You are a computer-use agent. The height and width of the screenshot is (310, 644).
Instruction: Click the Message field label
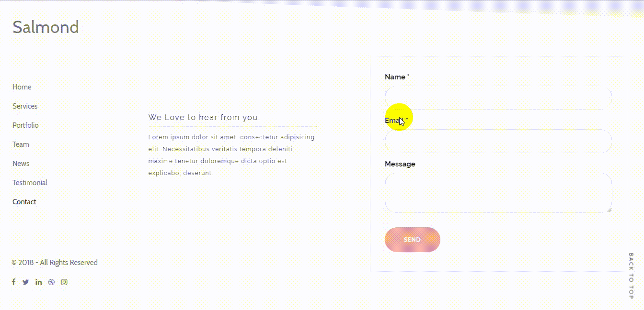tap(400, 164)
